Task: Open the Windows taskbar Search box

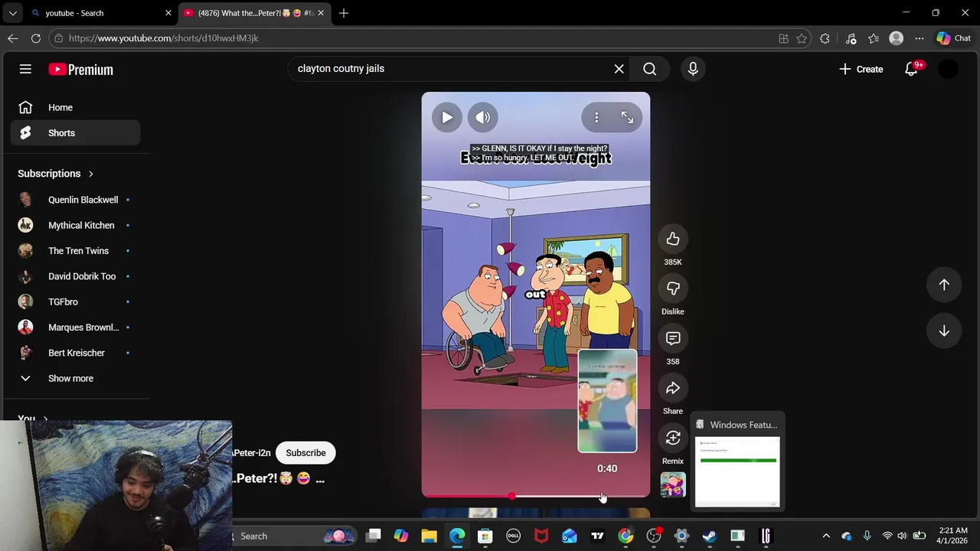Action: pos(294,536)
